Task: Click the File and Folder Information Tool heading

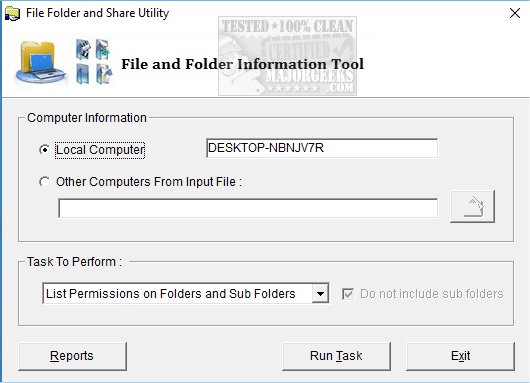Action: 242,64
